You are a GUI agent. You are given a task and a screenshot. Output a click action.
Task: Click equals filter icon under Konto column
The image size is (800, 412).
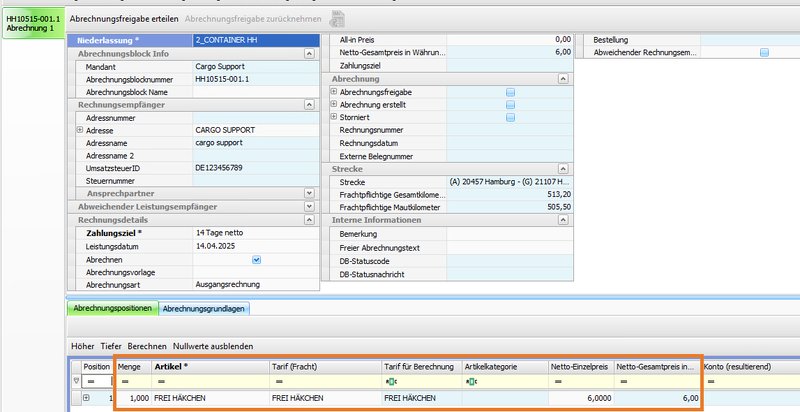[x=711, y=381]
